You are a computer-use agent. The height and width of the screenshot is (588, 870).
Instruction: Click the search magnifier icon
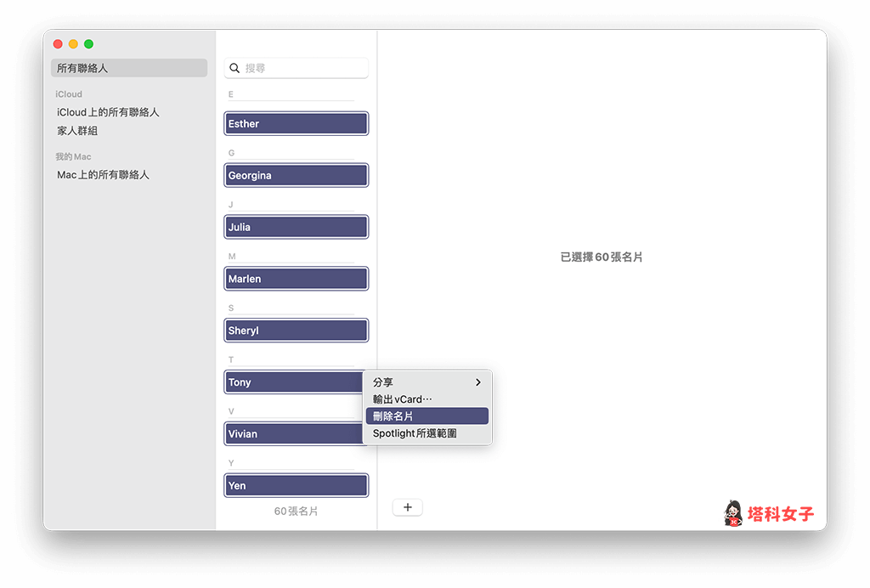(x=234, y=68)
